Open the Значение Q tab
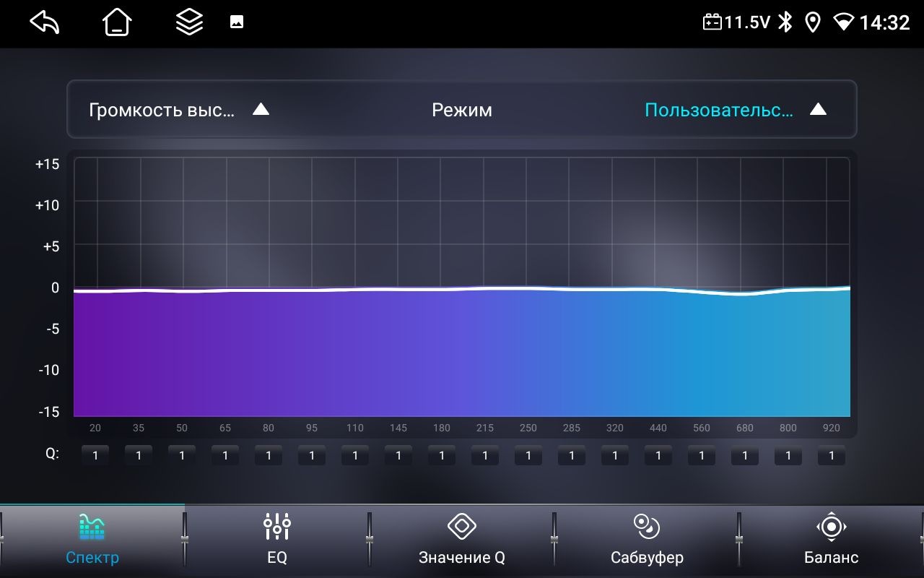Screen dimensions: 924x578 pos(462,539)
